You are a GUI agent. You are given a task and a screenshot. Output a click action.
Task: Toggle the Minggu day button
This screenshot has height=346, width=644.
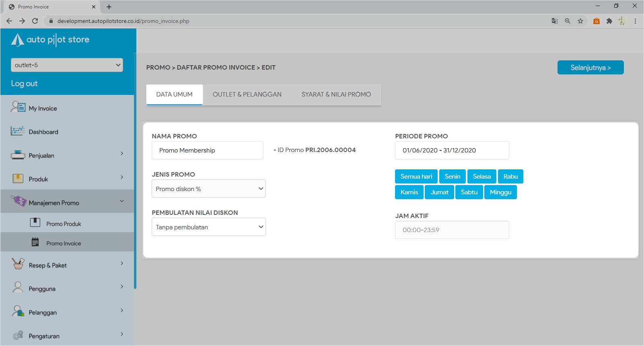(500, 192)
